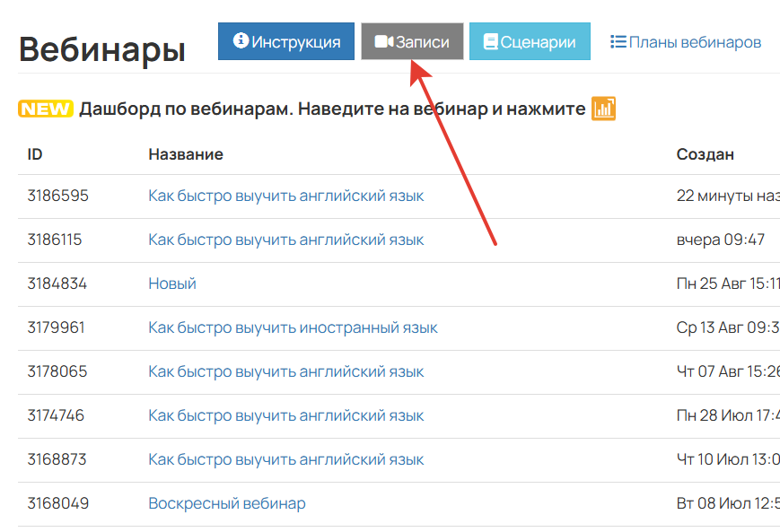This screenshot has width=780, height=532.
Task: Open webinar link in row 3186115
Action: pyautogui.click(x=285, y=240)
